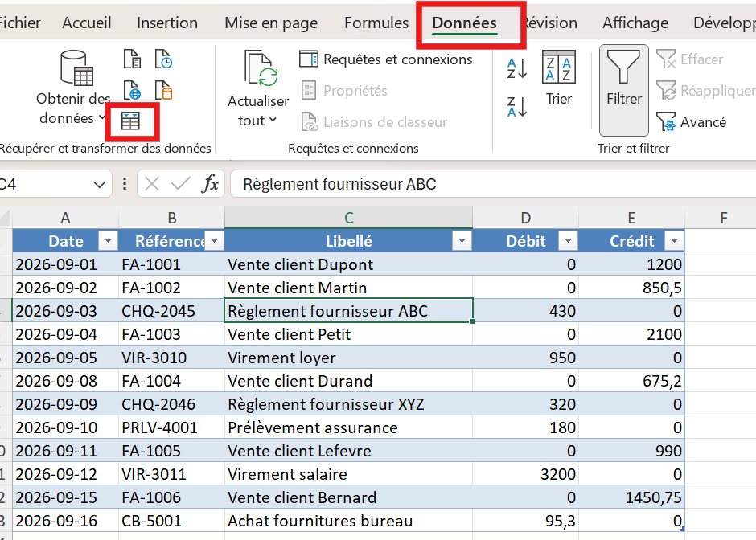Viewport: 756px width, 540px height.
Task: Expand Obtenir des données dropdown arrow
Action: 102,117
